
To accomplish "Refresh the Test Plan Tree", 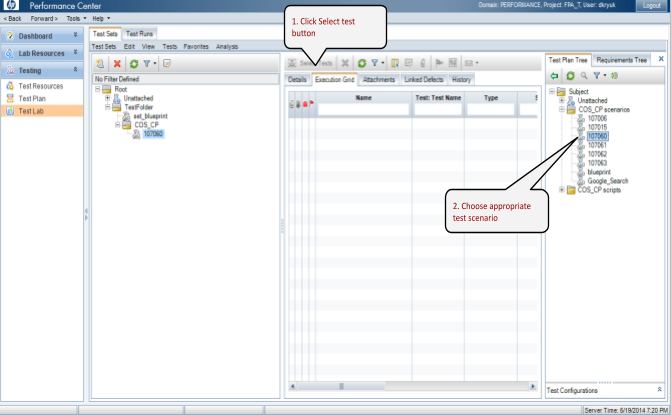I will (x=570, y=76).
